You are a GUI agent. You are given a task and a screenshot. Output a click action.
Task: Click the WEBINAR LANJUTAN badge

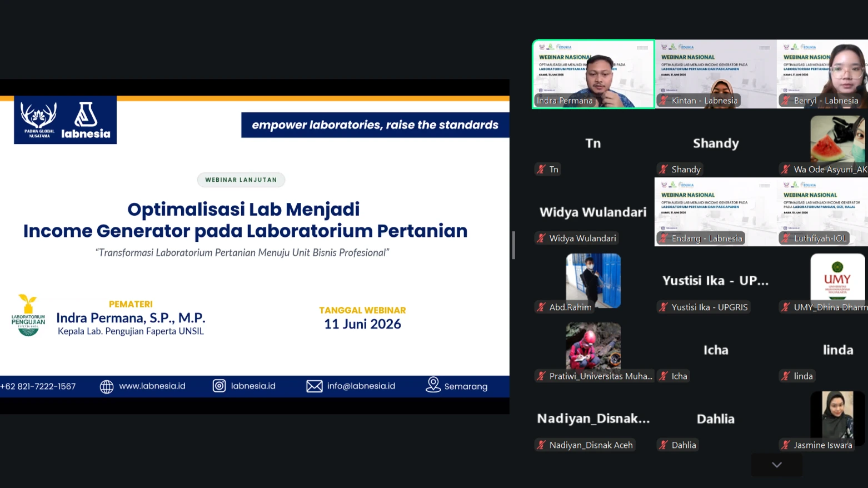click(241, 180)
